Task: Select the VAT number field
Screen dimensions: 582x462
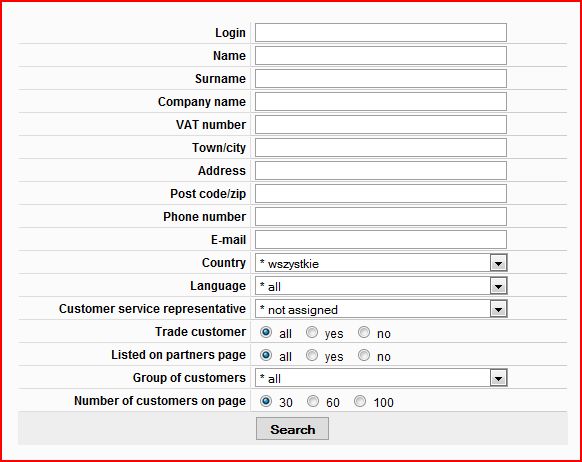Action: click(x=380, y=125)
